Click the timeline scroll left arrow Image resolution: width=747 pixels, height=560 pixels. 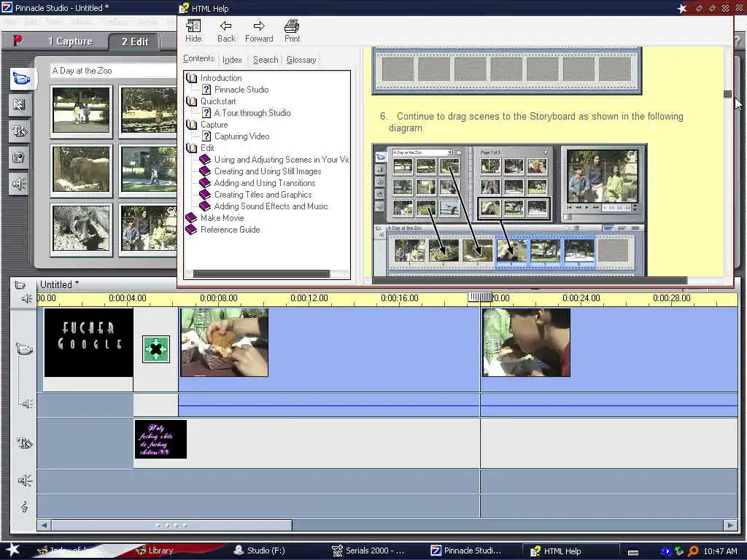point(44,525)
